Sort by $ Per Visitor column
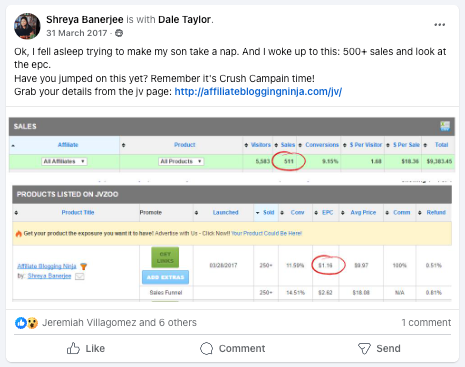 (366, 145)
